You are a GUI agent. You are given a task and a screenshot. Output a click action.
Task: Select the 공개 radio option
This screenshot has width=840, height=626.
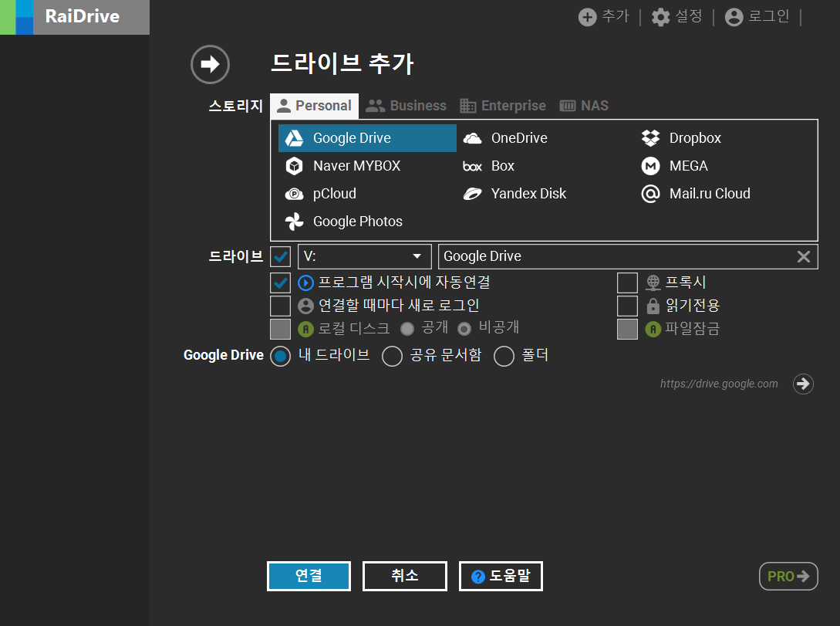click(x=407, y=329)
